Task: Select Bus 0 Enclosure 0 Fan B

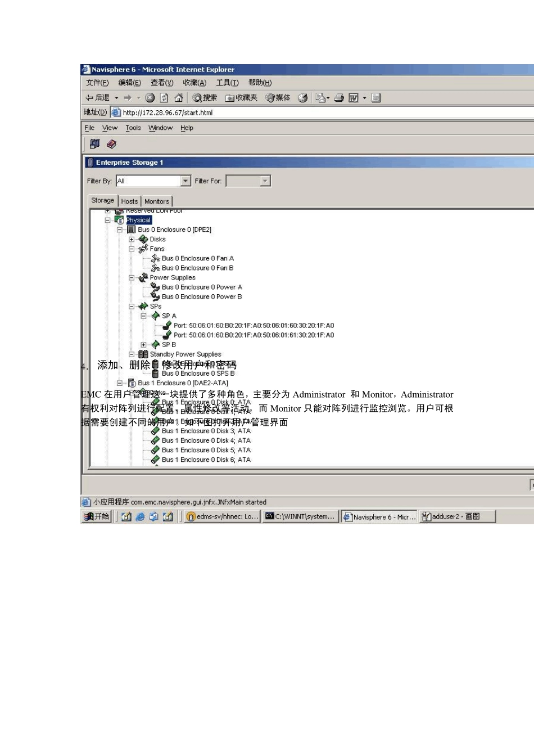Action: point(197,268)
